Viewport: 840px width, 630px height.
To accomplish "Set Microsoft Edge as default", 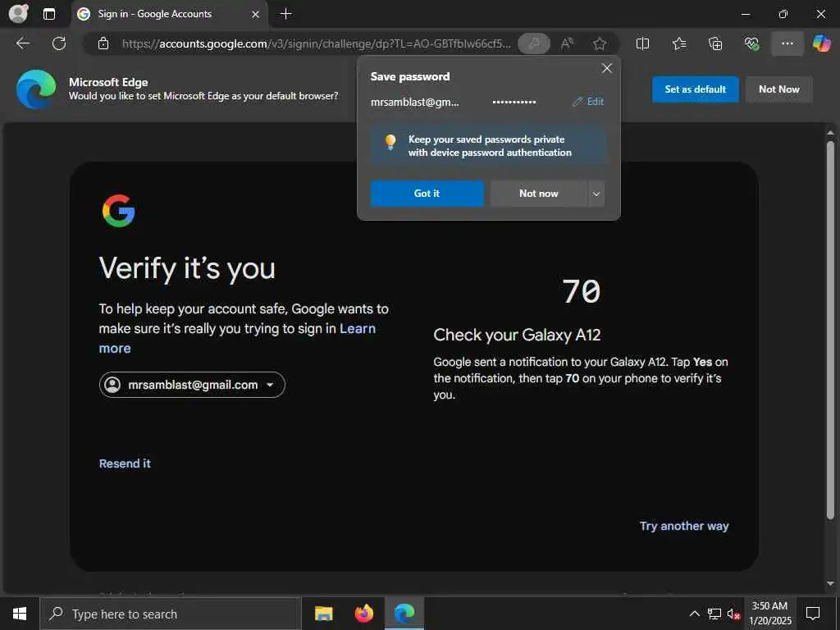I will pyautogui.click(x=695, y=89).
